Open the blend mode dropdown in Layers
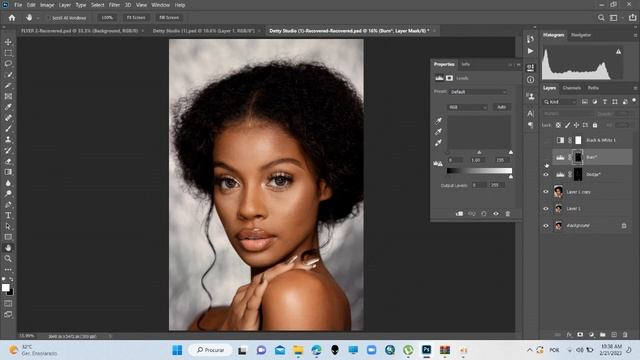Screen dimensions: 640x360 pyautogui.click(x=568, y=113)
